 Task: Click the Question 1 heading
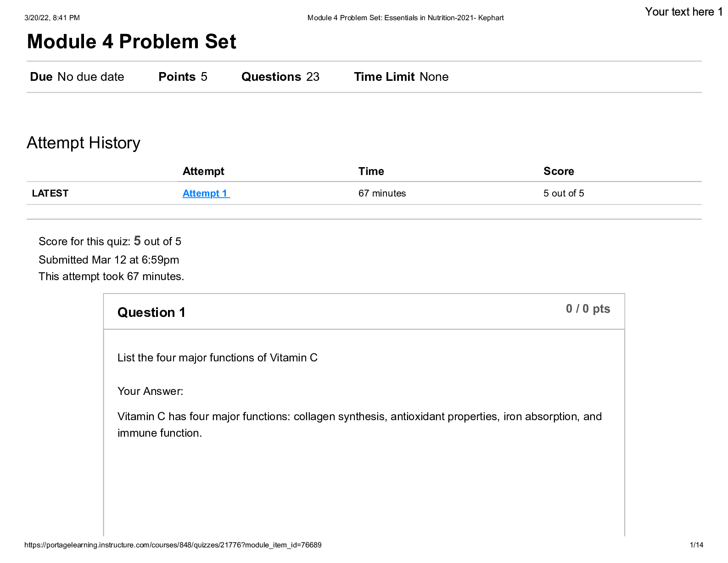coord(151,312)
